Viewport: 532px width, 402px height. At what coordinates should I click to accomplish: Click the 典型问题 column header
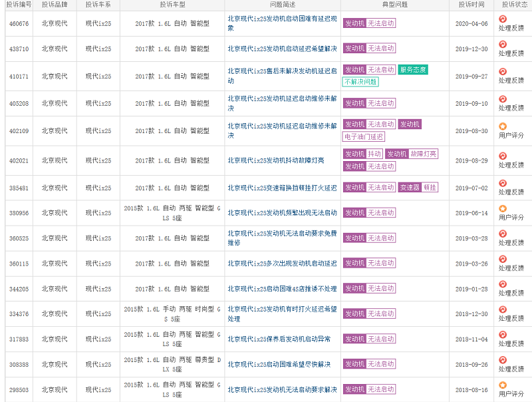pos(395,5)
